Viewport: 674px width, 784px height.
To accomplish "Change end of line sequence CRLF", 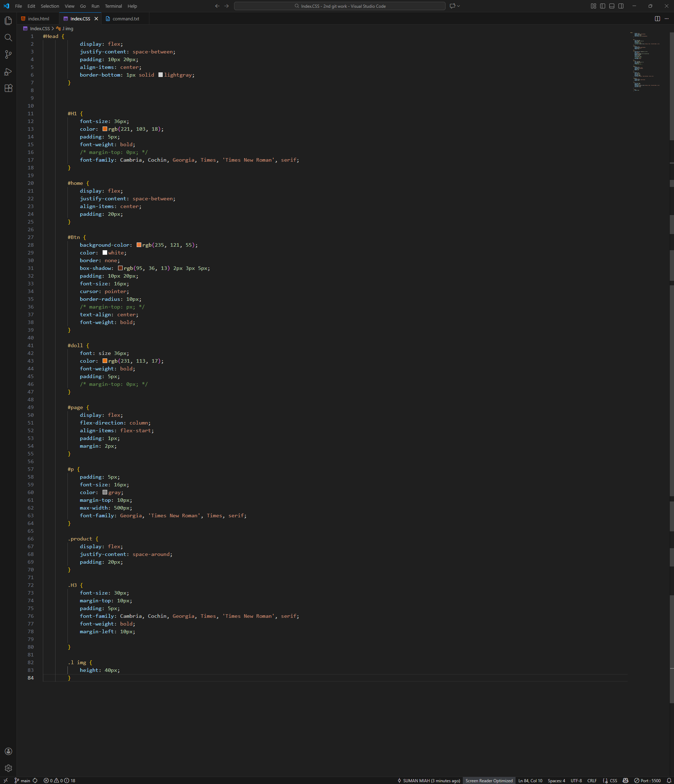I will 592,780.
